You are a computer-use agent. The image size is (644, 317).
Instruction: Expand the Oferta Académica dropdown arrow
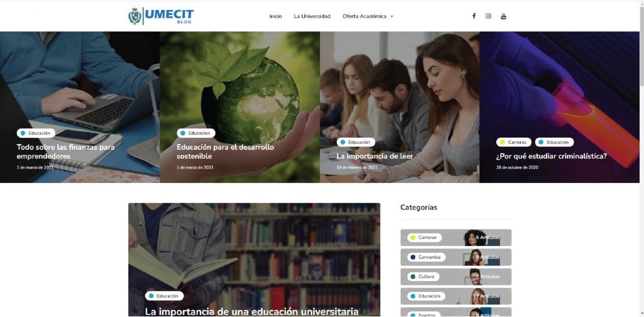coord(392,16)
